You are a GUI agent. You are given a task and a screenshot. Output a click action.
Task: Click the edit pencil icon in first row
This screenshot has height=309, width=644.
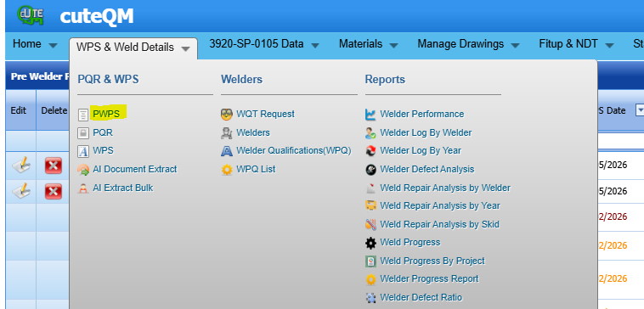pyautogui.click(x=21, y=165)
